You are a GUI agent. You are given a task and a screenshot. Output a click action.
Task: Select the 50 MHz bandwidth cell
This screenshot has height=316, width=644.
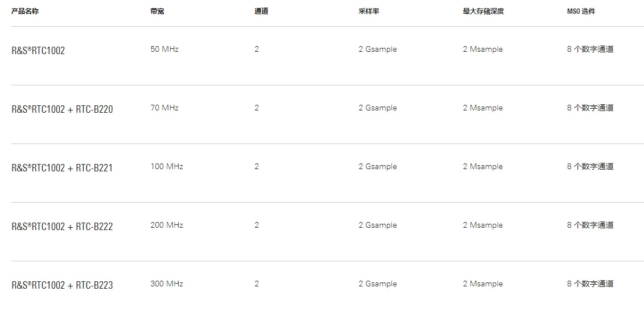tap(164, 50)
